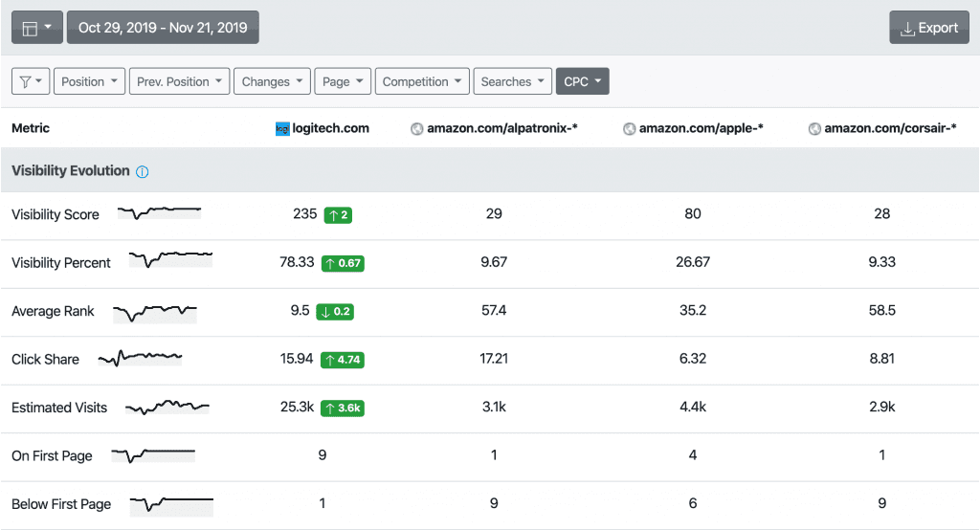Expand the Position filter dropdown

pos(89,81)
